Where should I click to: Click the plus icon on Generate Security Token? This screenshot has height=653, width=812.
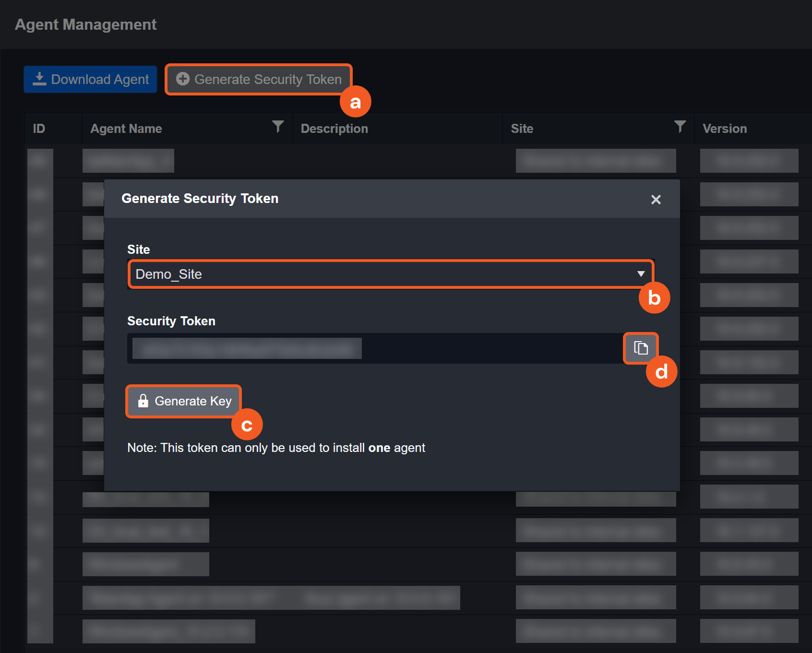tap(183, 79)
